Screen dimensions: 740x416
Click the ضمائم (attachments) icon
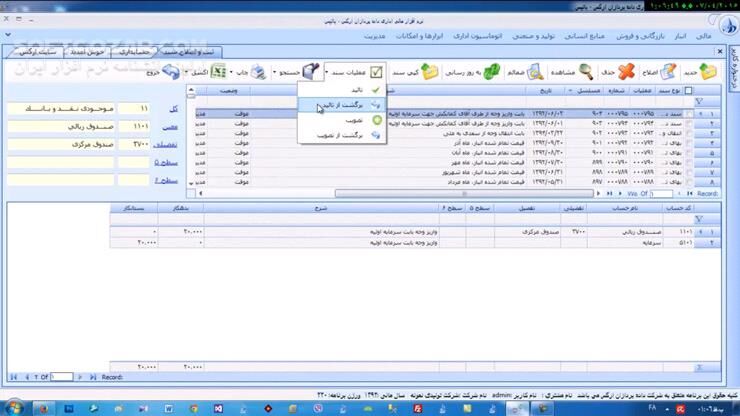tap(534, 72)
